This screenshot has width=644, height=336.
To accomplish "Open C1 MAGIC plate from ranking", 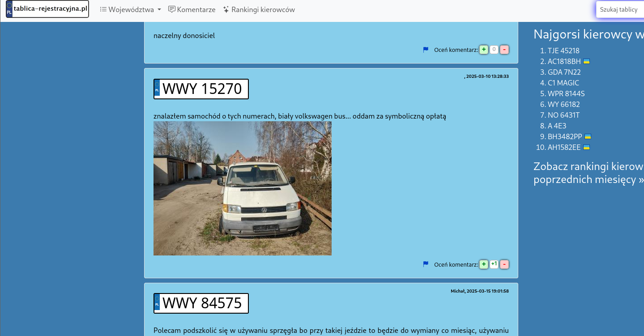I will (563, 83).
